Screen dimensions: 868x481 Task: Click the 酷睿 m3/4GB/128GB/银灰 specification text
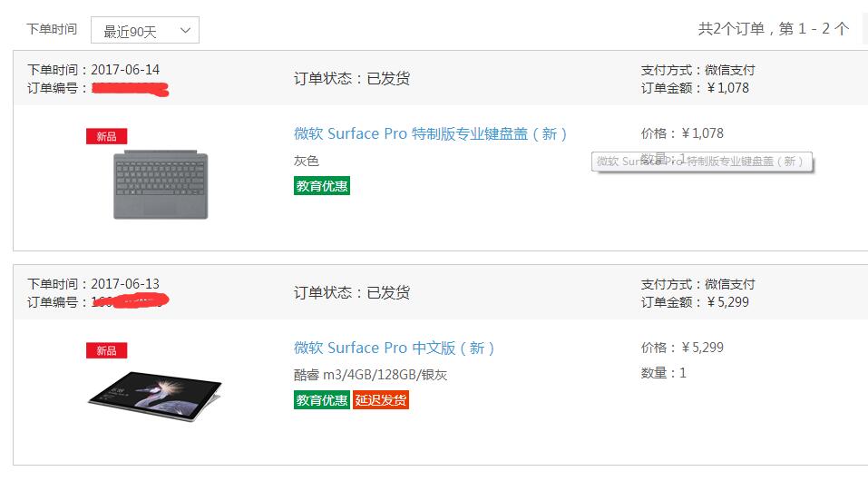pyautogui.click(x=370, y=375)
